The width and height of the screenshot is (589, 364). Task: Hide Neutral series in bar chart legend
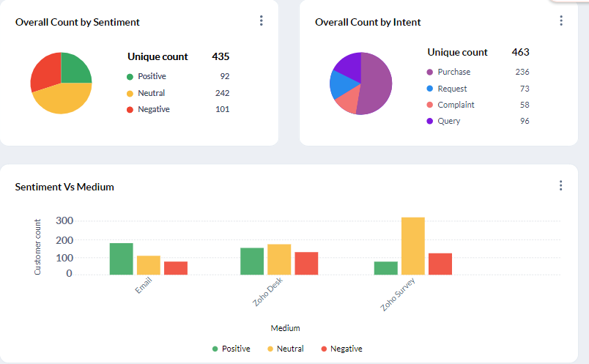(289, 349)
